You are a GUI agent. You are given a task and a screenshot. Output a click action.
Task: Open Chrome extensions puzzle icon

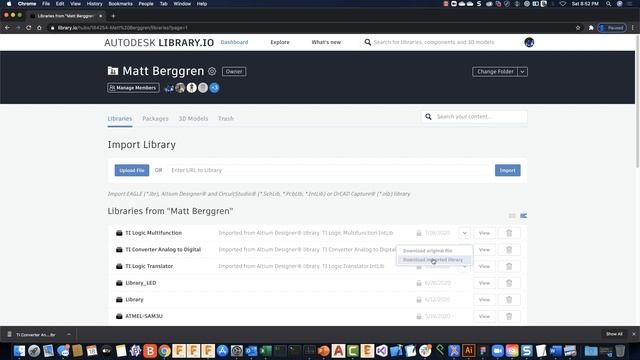pos(591,28)
